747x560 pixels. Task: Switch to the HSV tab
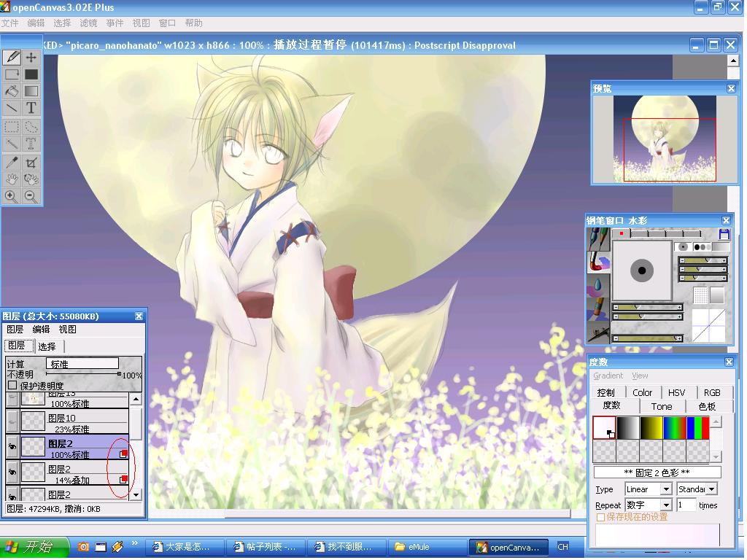676,393
